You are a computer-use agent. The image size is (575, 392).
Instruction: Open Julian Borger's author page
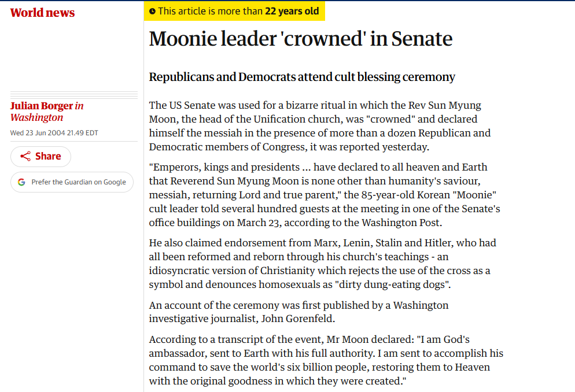tap(42, 106)
